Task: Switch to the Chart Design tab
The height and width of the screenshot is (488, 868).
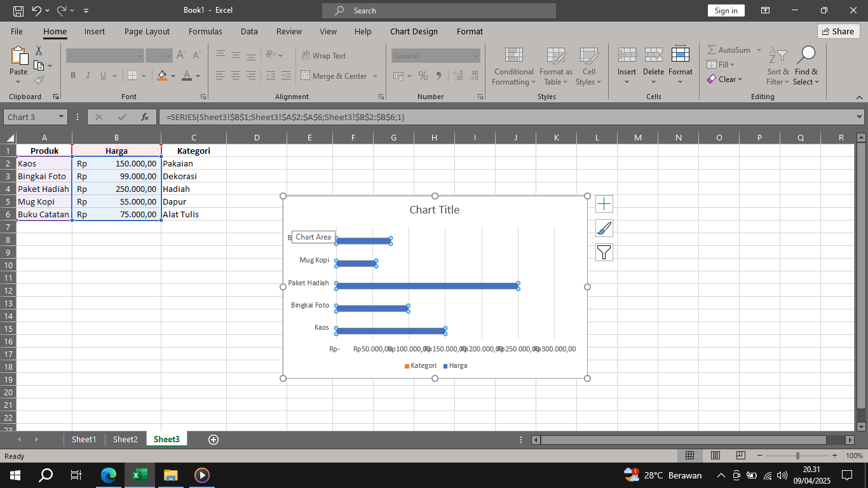Action: click(412, 31)
